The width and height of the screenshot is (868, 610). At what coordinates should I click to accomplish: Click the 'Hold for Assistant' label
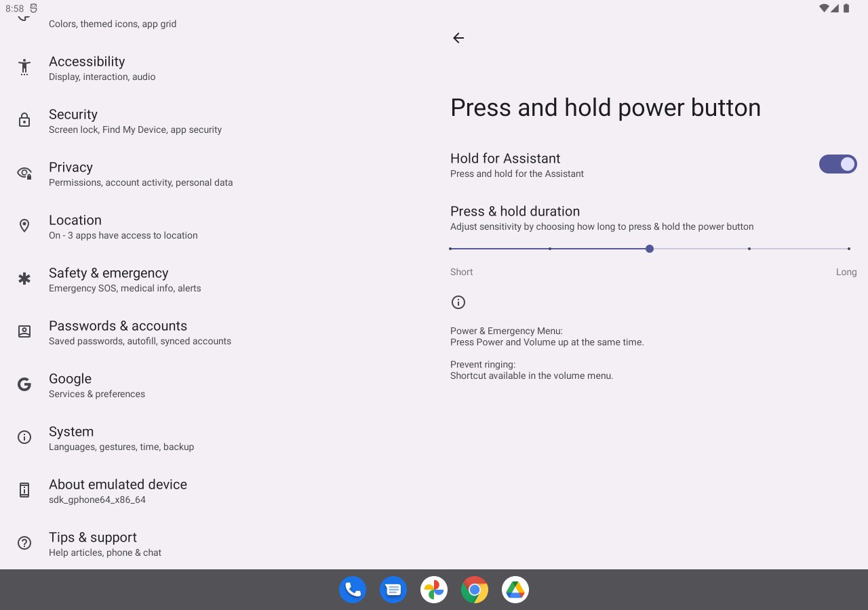(x=505, y=158)
